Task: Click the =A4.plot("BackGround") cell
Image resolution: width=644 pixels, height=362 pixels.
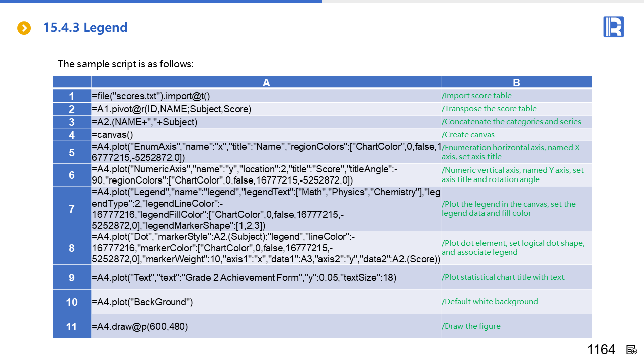Action: [x=142, y=302]
